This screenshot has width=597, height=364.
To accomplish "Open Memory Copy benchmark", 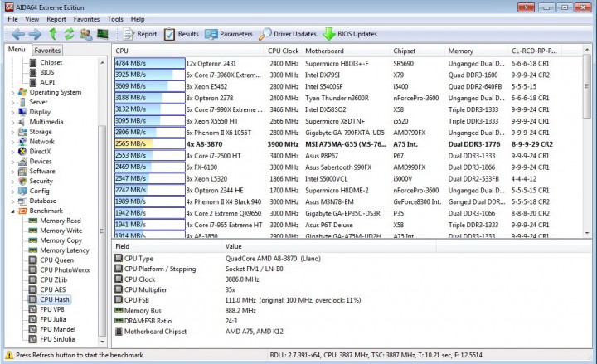I will click(61, 240).
